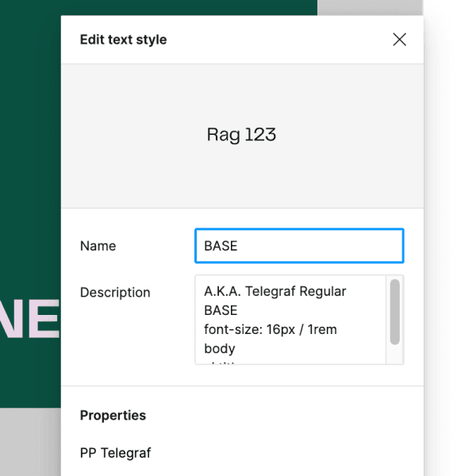Image resolution: width=476 pixels, height=476 pixels.
Task: Click the Properties section heading
Action: tap(113, 416)
